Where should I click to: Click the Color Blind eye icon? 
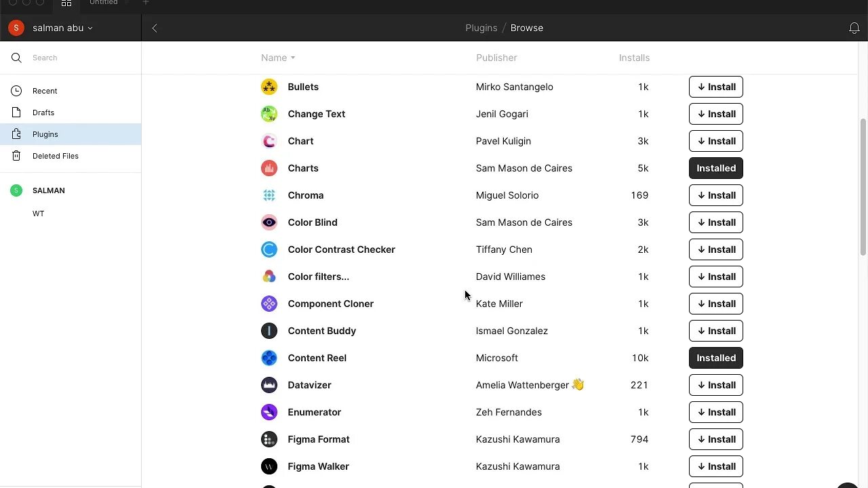pyautogui.click(x=269, y=222)
